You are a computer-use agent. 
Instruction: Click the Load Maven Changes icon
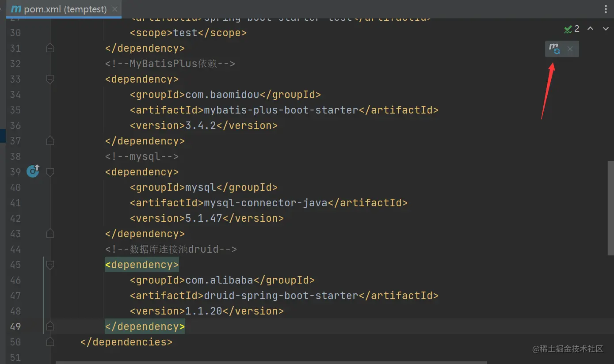click(554, 49)
